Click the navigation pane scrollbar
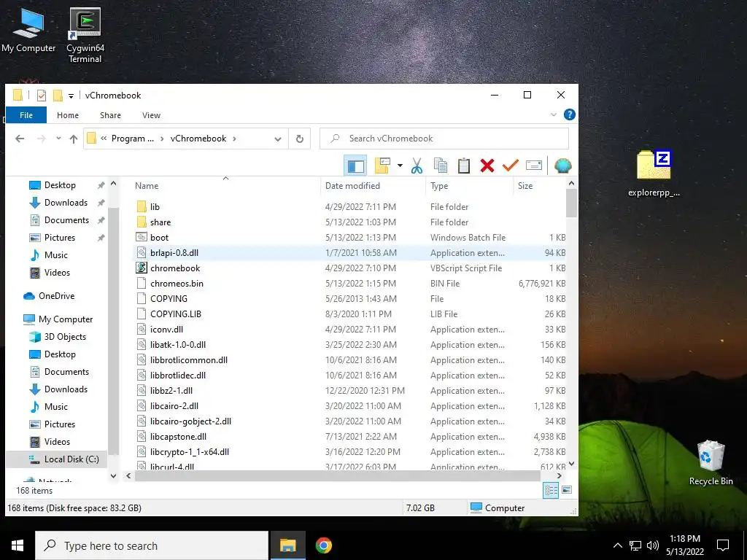Screen dimensions: 747x560 pos(113,332)
